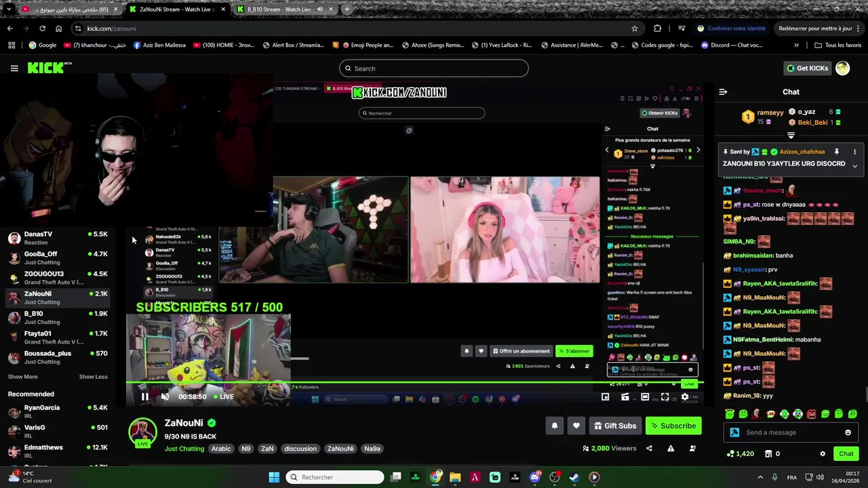
Task: Open the video player settings gear
Action: coord(685,396)
